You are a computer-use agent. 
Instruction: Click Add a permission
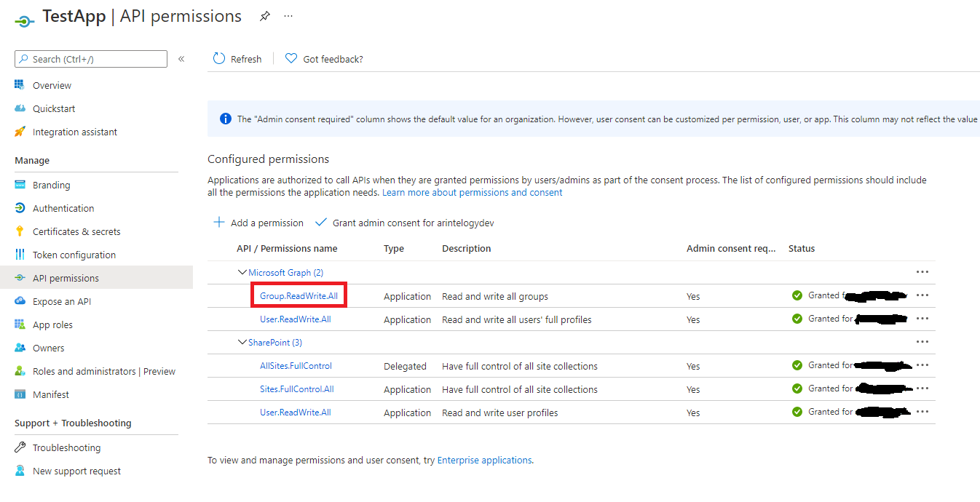257,223
